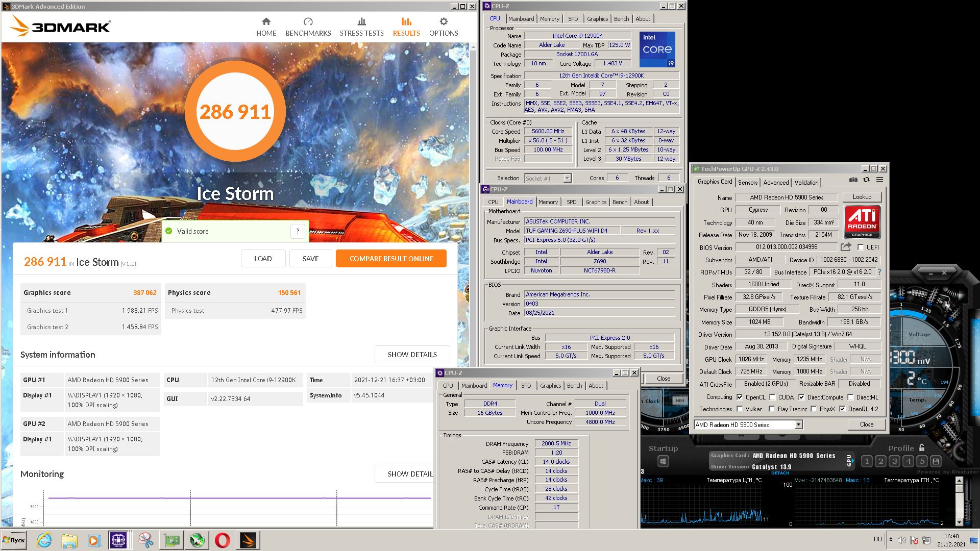Click the DETACH link in Afterburner
This screenshot has height=551, width=980.
[x=780, y=473]
